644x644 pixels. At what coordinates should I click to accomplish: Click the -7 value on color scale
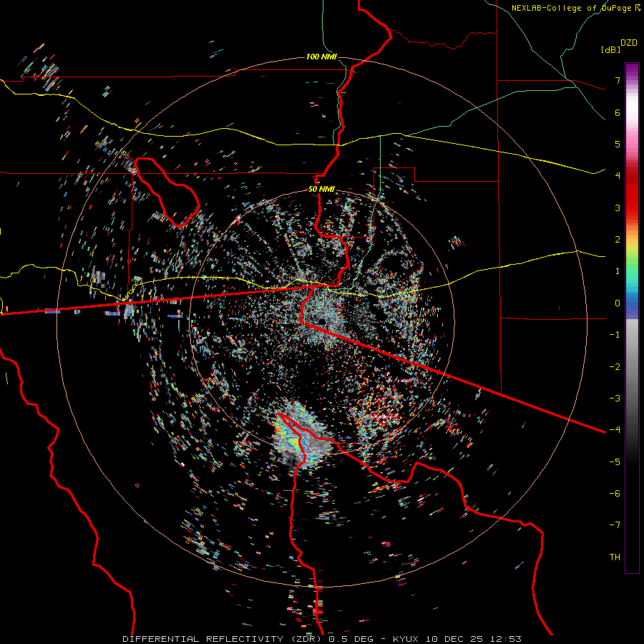click(615, 525)
